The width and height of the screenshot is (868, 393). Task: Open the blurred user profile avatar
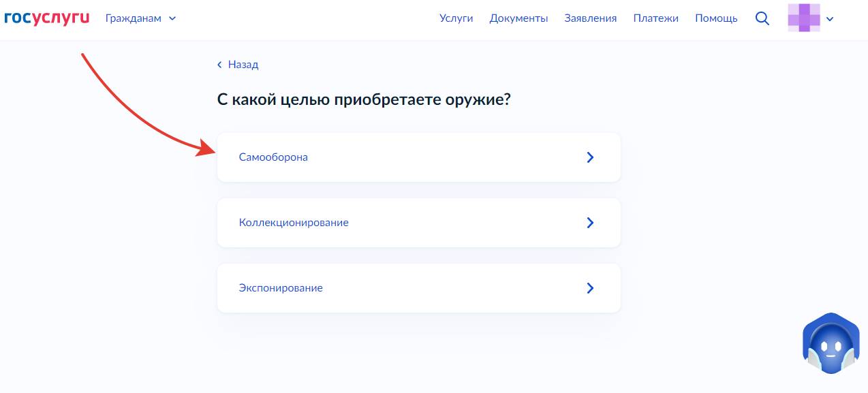(804, 18)
